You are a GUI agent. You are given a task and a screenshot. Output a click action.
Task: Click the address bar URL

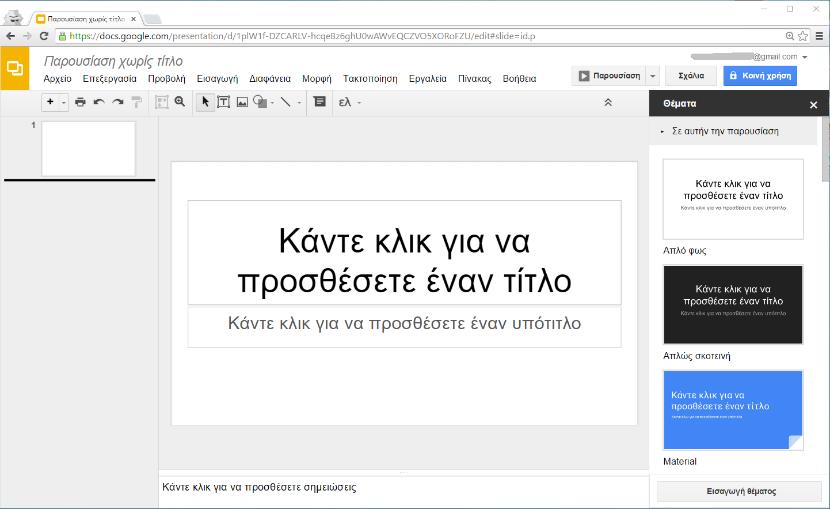tap(302, 36)
